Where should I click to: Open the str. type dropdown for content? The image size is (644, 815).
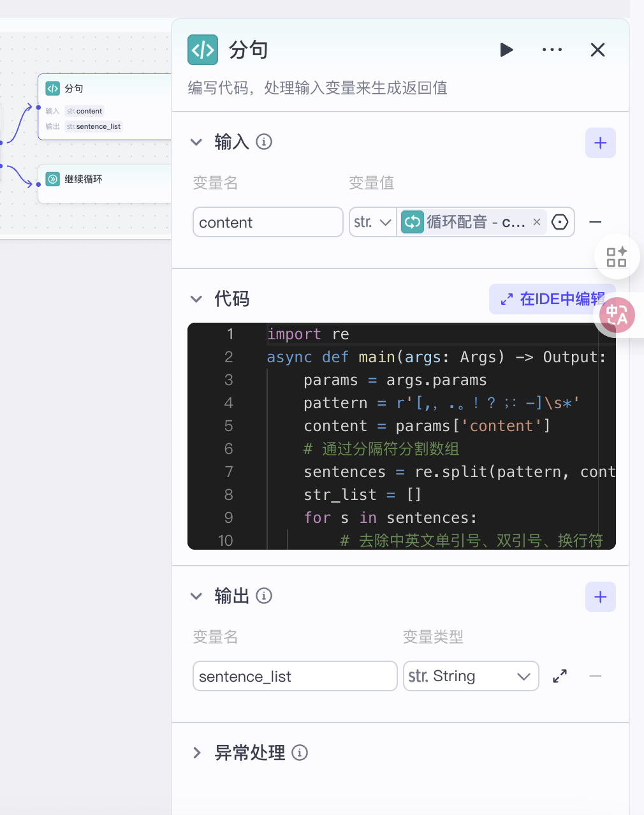click(x=373, y=222)
